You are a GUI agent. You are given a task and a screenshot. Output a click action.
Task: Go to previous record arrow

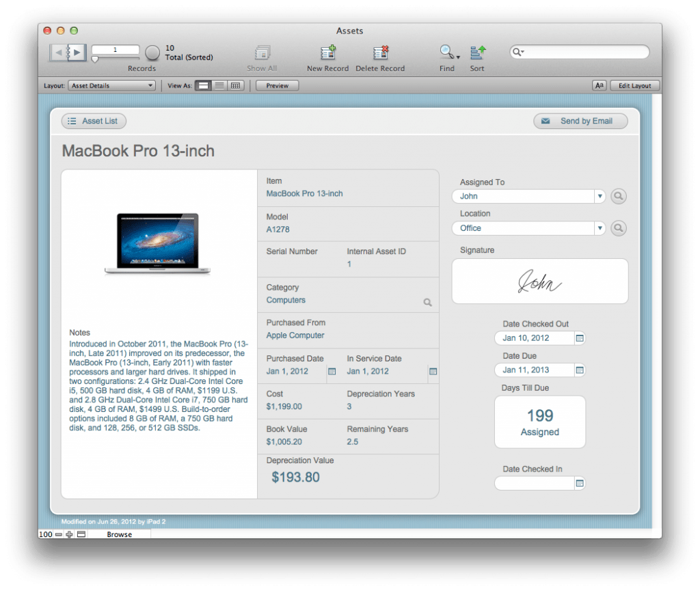coord(58,53)
